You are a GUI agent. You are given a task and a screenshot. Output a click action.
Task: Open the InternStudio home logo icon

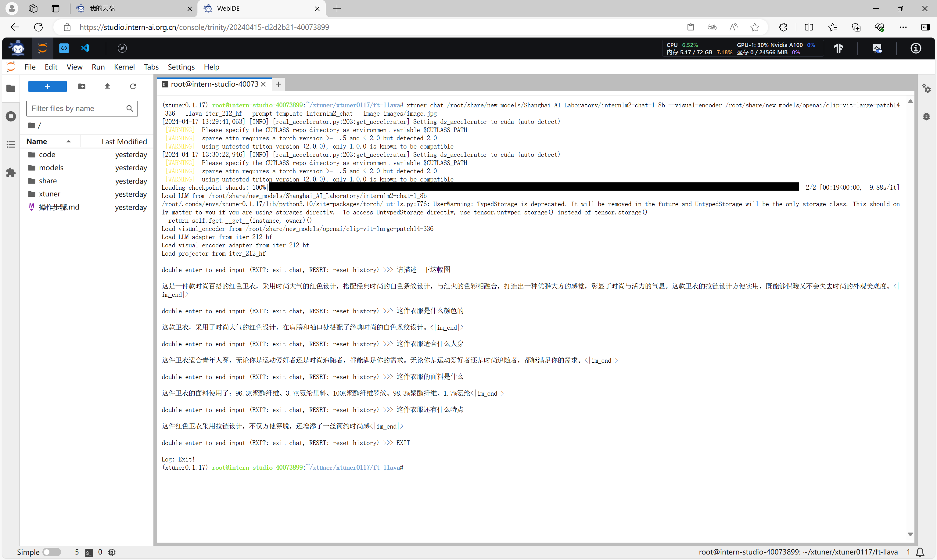click(17, 48)
